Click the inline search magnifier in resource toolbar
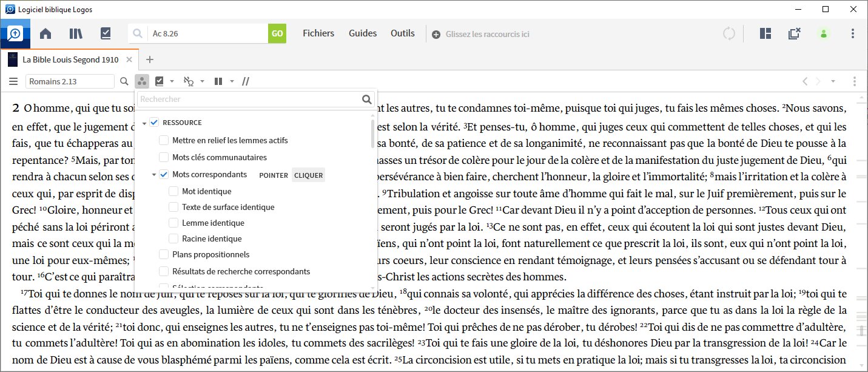 (x=124, y=81)
